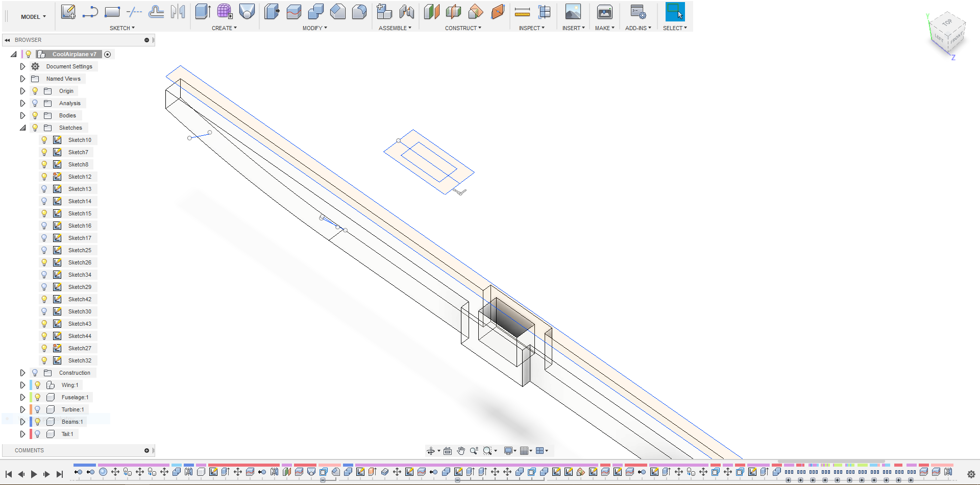The height and width of the screenshot is (485, 980).
Task: Open the 3D Print Make icon
Action: (605, 12)
